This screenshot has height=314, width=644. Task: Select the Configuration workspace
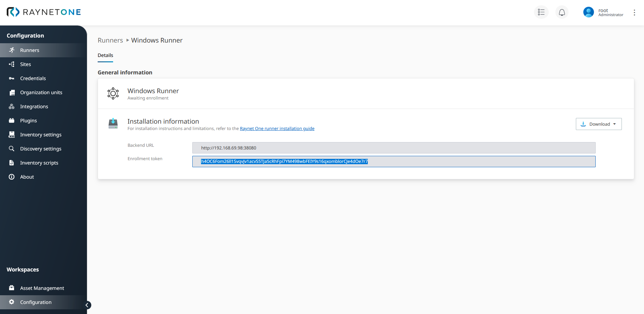click(x=43, y=302)
